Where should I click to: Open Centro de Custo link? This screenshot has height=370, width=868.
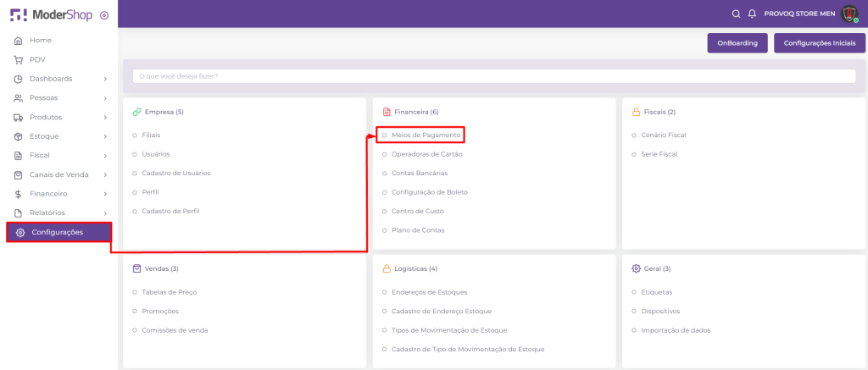tap(417, 212)
